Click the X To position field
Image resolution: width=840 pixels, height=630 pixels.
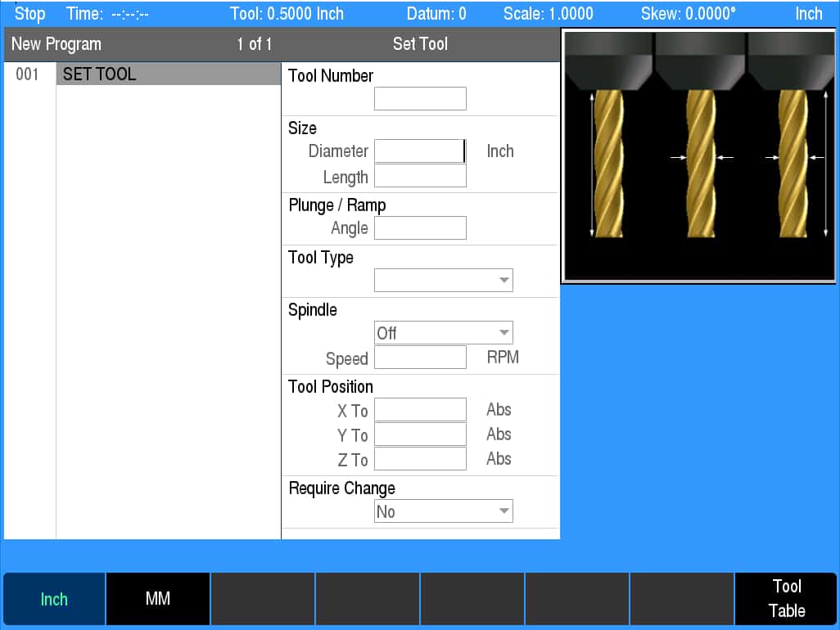420,409
